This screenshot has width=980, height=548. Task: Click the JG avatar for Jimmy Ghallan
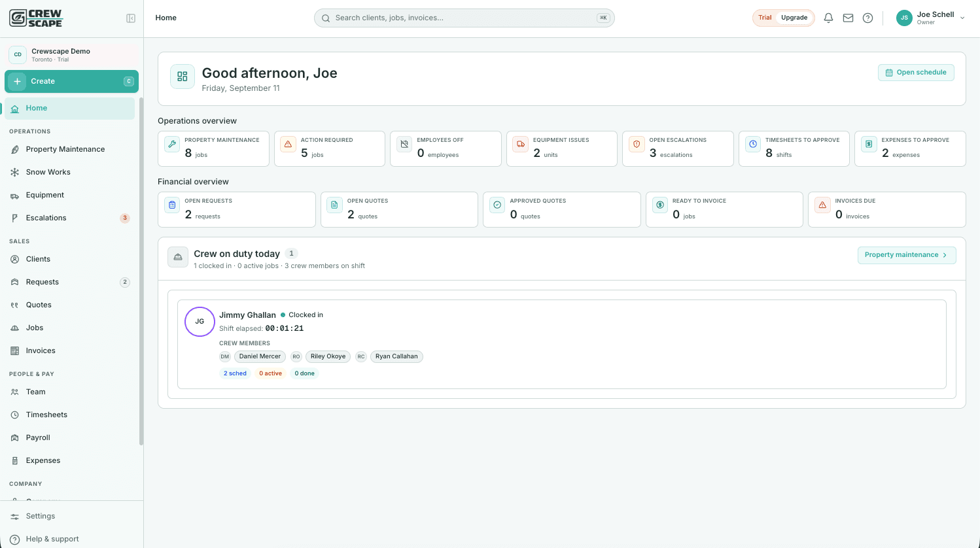click(200, 322)
